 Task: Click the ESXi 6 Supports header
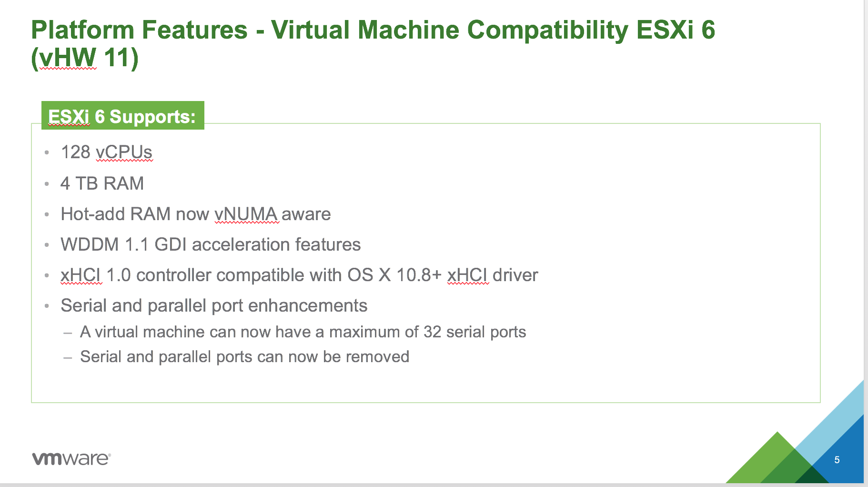click(x=122, y=116)
